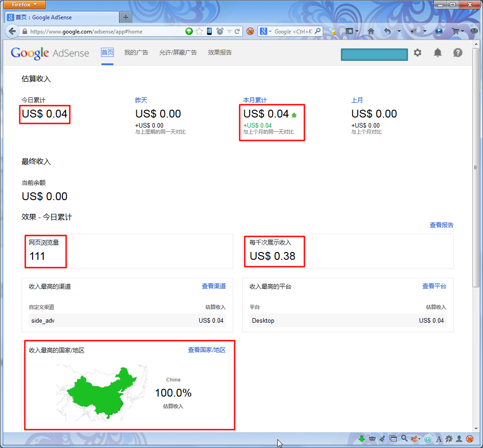The width and height of the screenshot is (483, 448).
Task: Click the China map thumbnail
Action: [x=101, y=393]
